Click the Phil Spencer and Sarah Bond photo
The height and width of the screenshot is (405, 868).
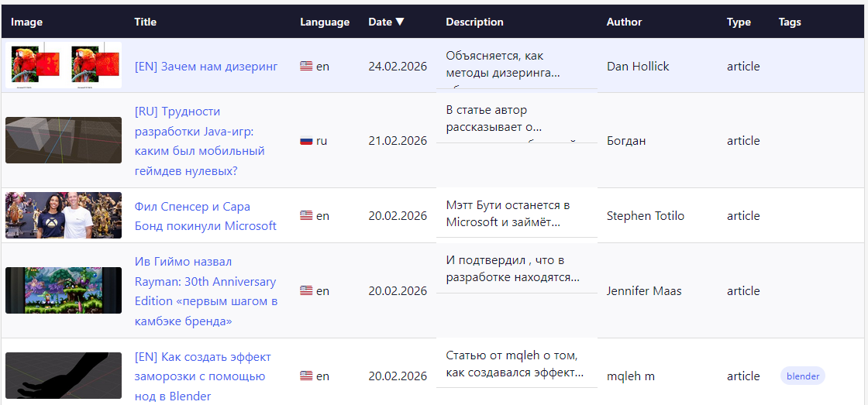[63, 215]
